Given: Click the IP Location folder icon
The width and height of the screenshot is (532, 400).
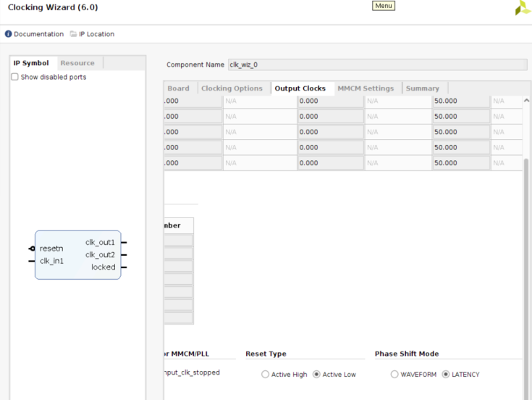Looking at the screenshot, I should [x=73, y=34].
